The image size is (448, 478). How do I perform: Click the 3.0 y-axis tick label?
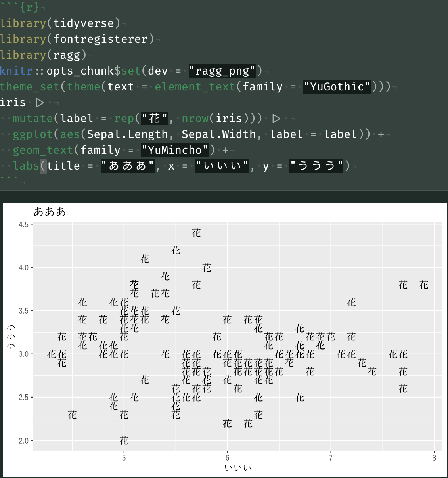tap(23, 354)
